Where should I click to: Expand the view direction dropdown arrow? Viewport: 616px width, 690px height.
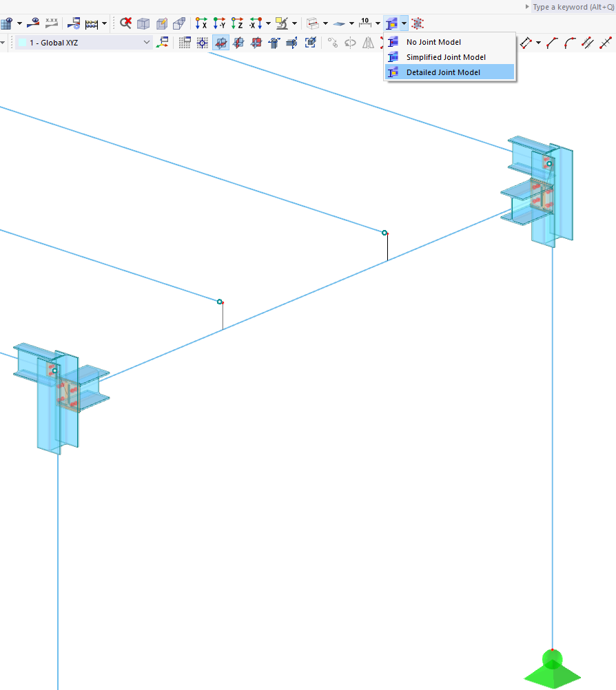(267, 23)
